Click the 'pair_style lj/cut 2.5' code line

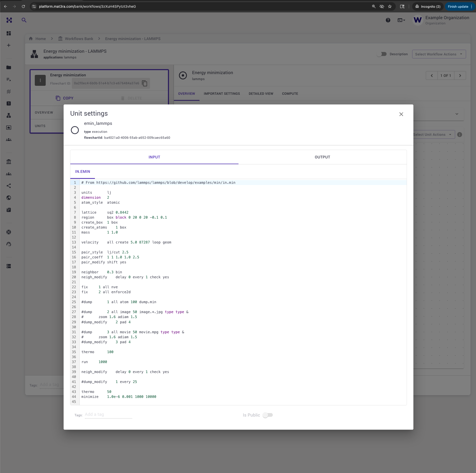(x=105, y=252)
